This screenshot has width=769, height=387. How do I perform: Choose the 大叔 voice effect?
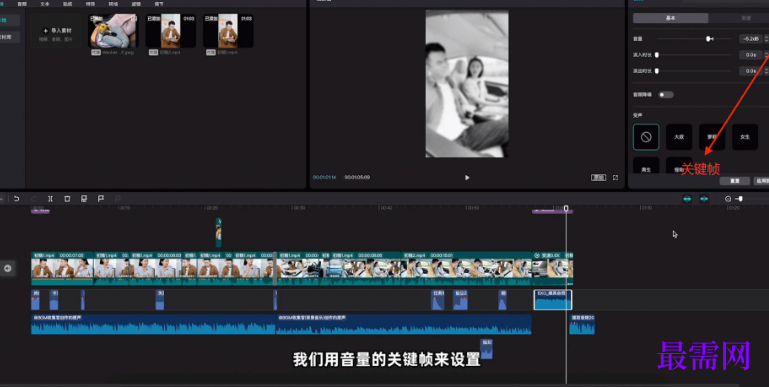[x=679, y=137]
